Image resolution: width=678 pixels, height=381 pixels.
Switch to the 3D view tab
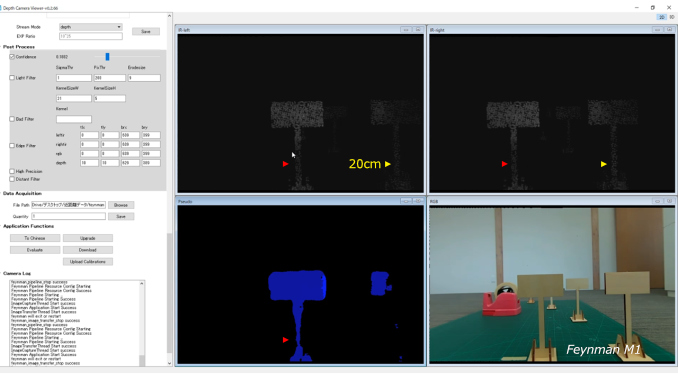click(672, 17)
